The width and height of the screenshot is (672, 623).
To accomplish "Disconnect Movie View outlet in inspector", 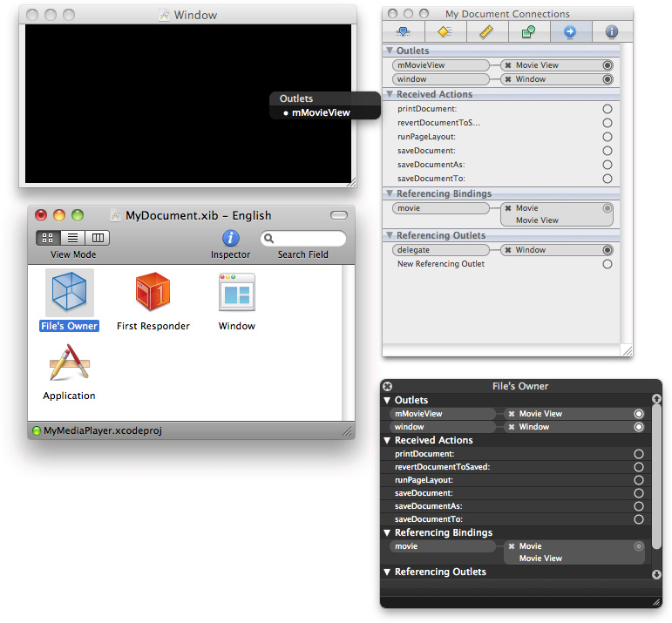I will pos(508,65).
